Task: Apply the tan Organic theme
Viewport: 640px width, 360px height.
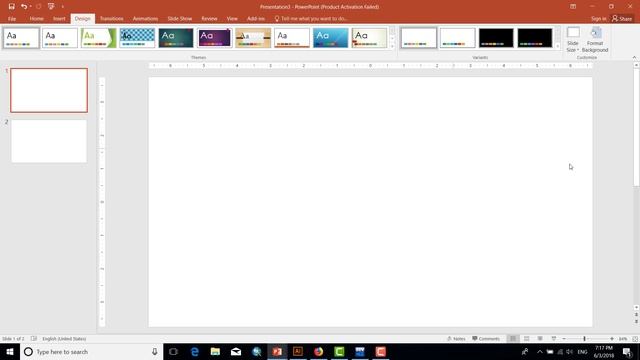Action: 253,38
